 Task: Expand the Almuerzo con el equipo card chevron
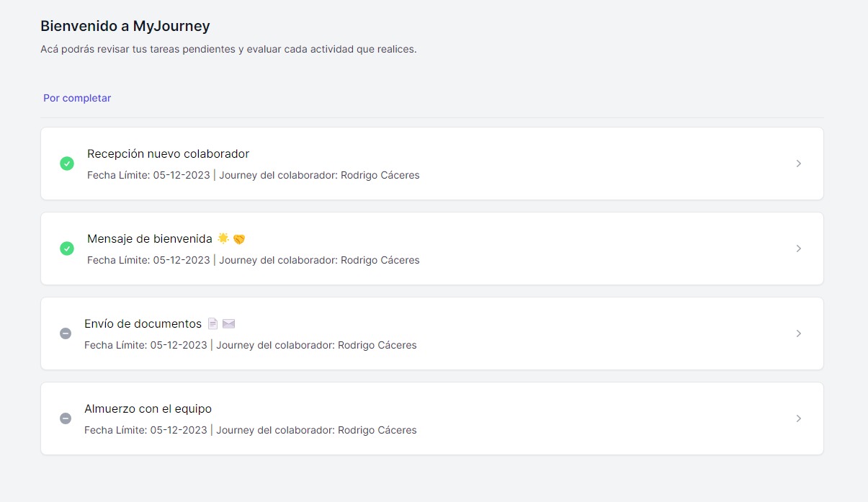click(798, 418)
